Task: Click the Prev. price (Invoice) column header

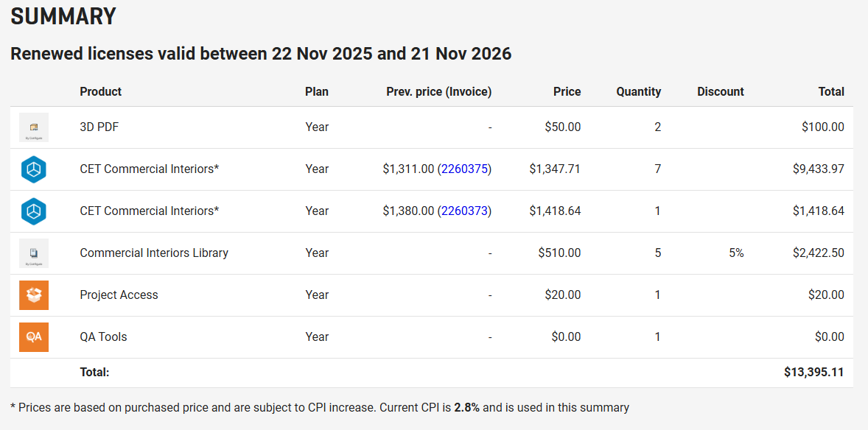Action: pyautogui.click(x=439, y=92)
